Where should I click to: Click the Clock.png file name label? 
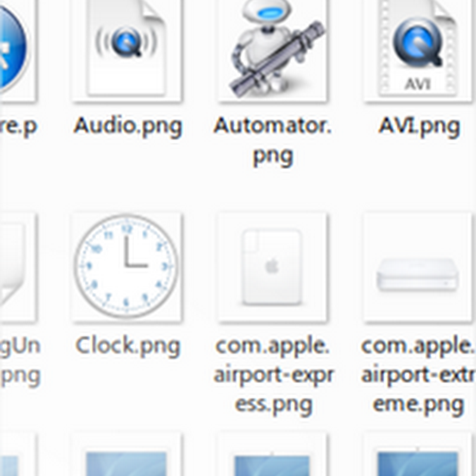click(x=127, y=346)
